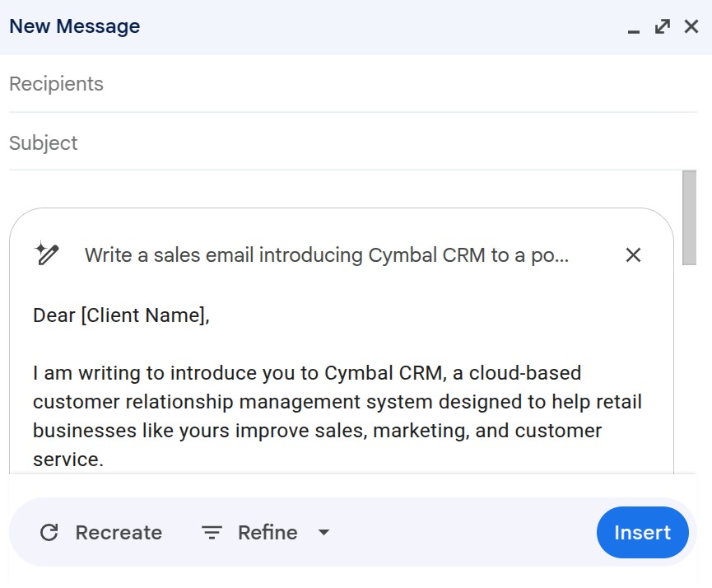Open the Refine dropdown arrow
The width and height of the screenshot is (712, 588).
pyautogui.click(x=324, y=533)
